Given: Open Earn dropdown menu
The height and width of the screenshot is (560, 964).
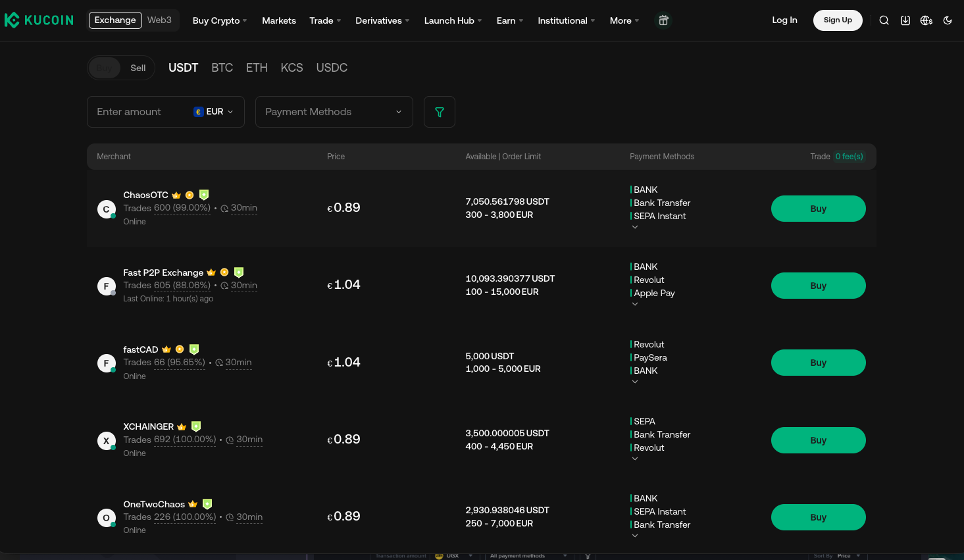Looking at the screenshot, I should click(x=510, y=20).
